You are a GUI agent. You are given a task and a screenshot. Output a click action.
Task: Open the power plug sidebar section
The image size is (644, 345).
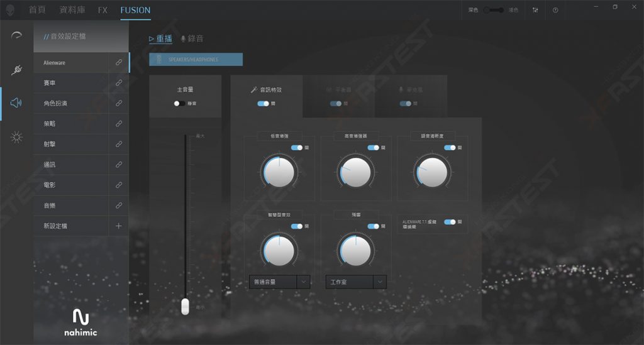point(16,70)
